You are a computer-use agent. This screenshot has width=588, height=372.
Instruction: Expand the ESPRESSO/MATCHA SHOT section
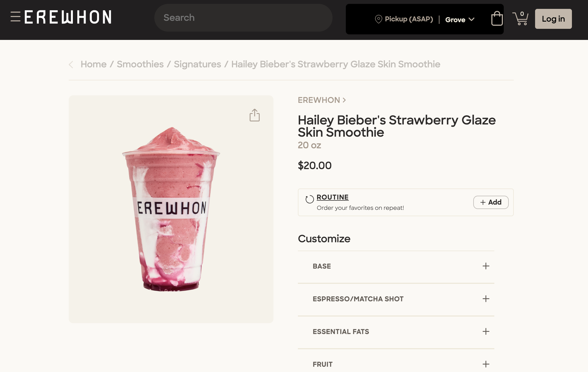coord(486,299)
